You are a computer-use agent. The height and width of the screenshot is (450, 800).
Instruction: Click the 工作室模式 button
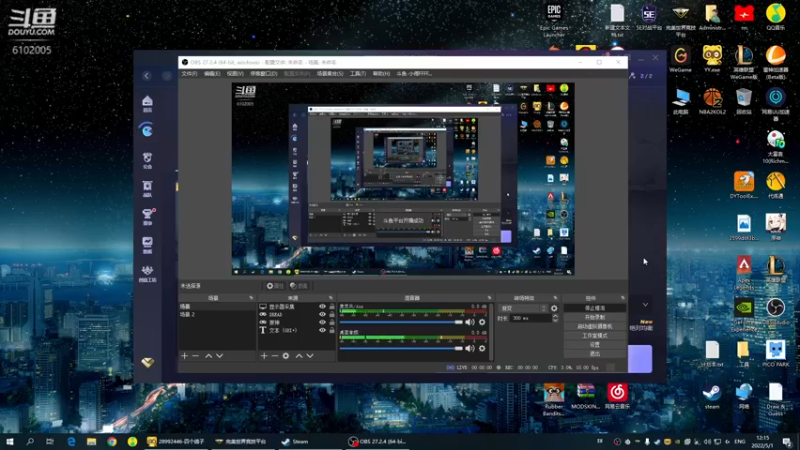coord(595,336)
